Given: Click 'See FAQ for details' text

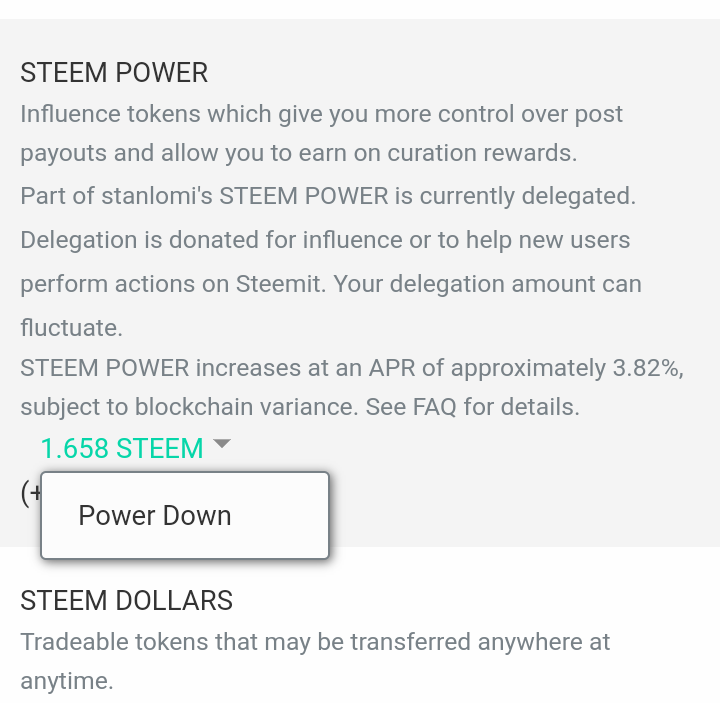Looking at the screenshot, I should (482, 407).
